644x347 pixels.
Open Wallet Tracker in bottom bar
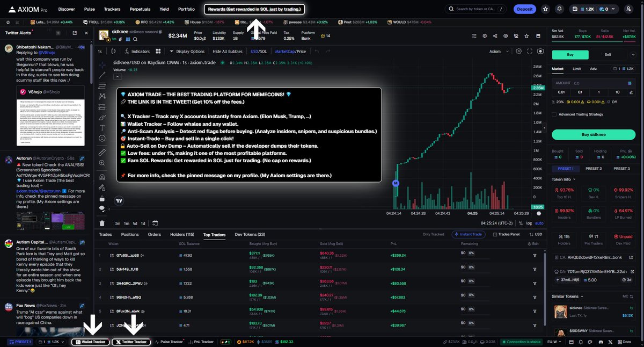pyautogui.click(x=91, y=342)
